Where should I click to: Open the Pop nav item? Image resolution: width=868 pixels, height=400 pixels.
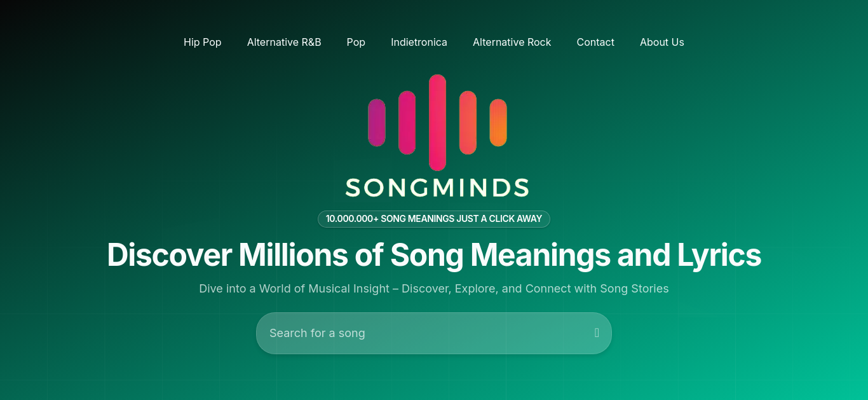[x=356, y=42]
